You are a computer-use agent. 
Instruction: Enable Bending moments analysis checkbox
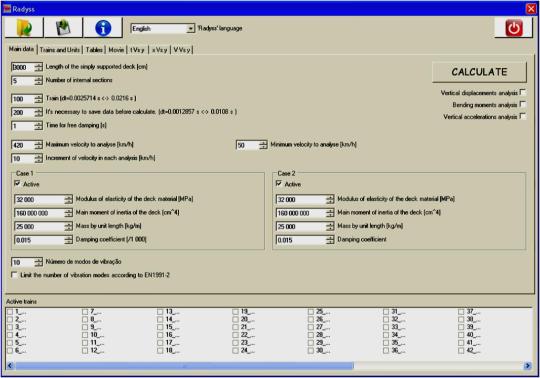tap(523, 104)
